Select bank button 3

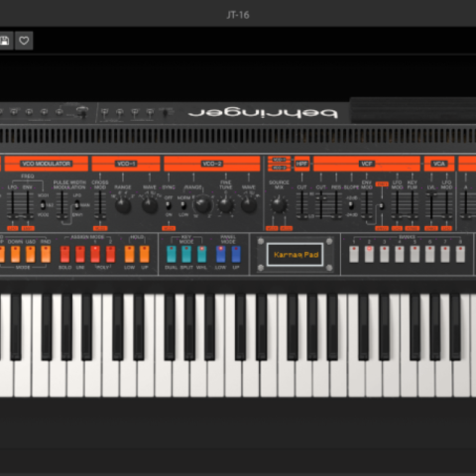click(385, 254)
